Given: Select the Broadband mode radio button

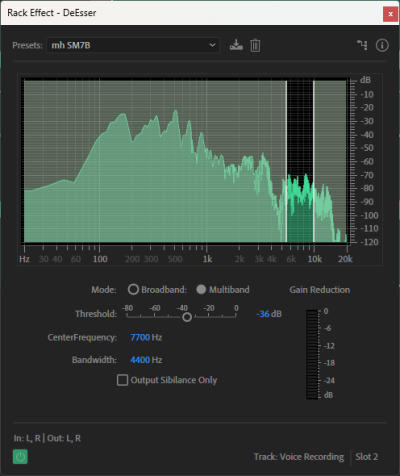Looking at the screenshot, I should pos(133,289).
